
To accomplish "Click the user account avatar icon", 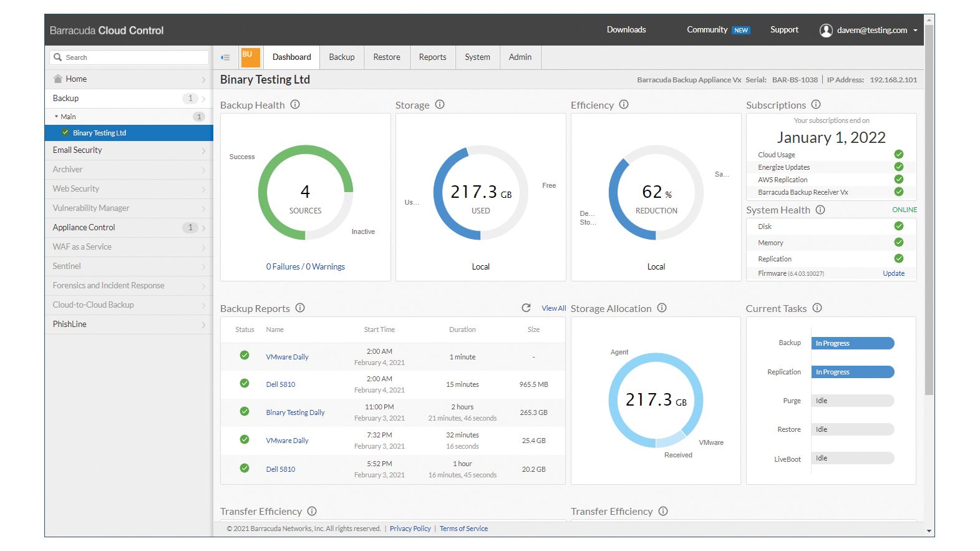I will click(826, 31).
